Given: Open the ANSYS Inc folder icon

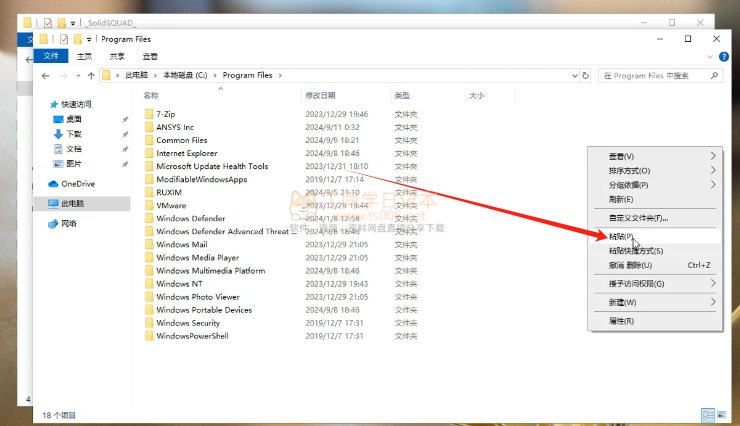Looking at the screenshot, I should pyautogui.click(x=149, y=128).
